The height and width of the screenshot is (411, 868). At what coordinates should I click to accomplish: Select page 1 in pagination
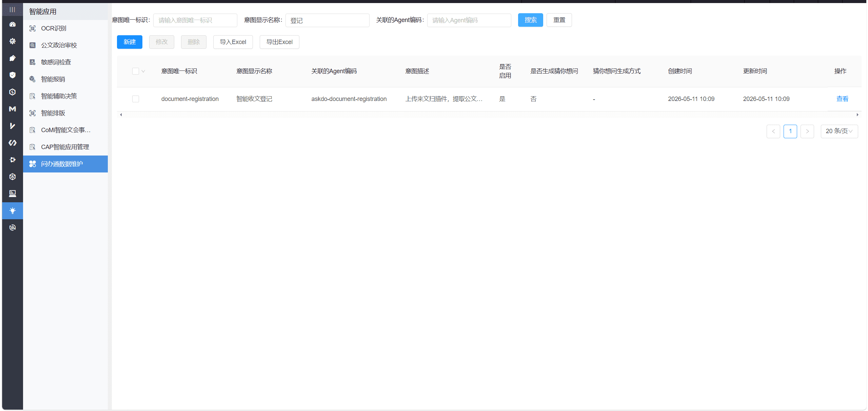pos(790,131)
